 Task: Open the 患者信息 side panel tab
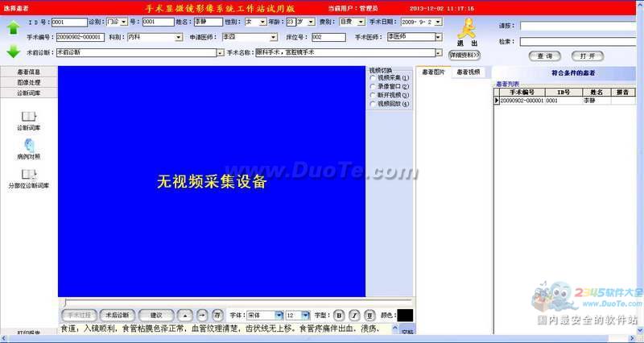click(29, 72)
